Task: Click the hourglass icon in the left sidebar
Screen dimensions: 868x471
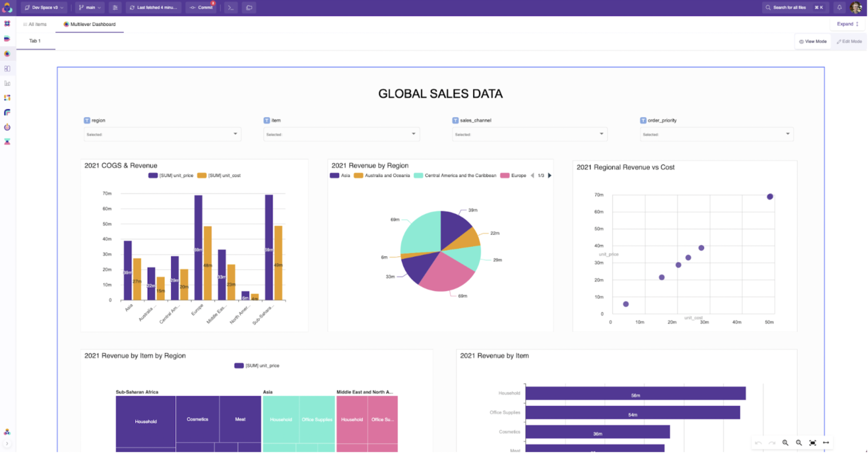Action: point(7,142)
